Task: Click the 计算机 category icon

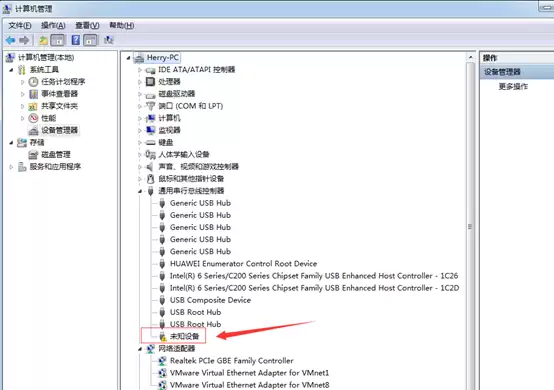Action: click(151, 118)
